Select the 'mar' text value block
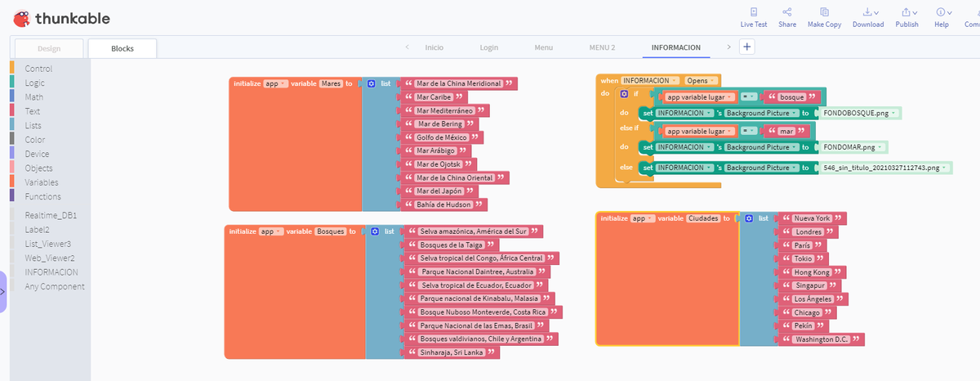Viewport: 980px width, 381px height. (786, 131)
